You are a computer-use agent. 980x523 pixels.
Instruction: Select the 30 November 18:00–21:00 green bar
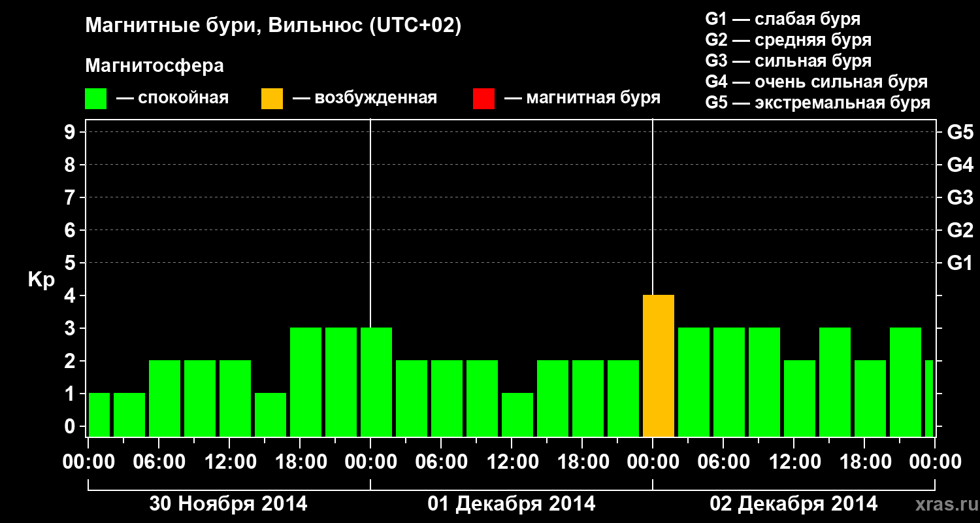click(306, 382)
